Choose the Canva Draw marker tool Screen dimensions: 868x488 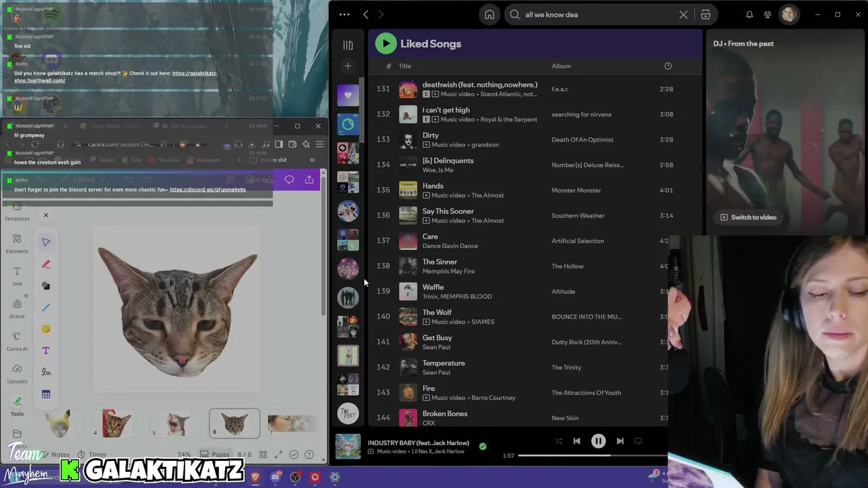tap(46, 264)
